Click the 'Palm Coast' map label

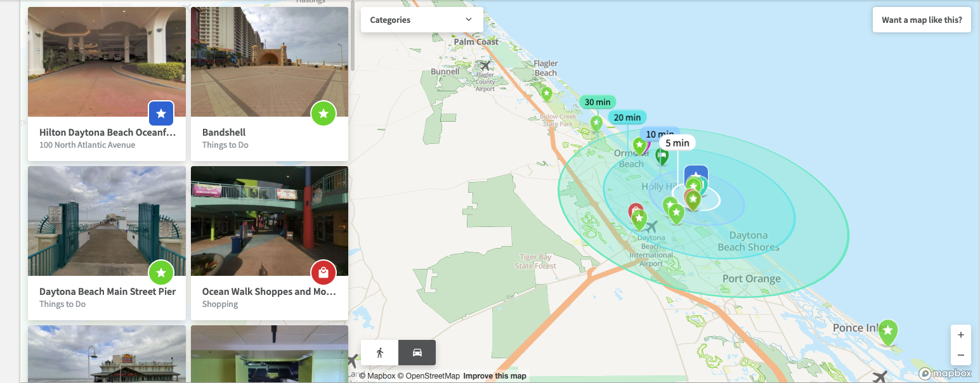click(476, 42)
